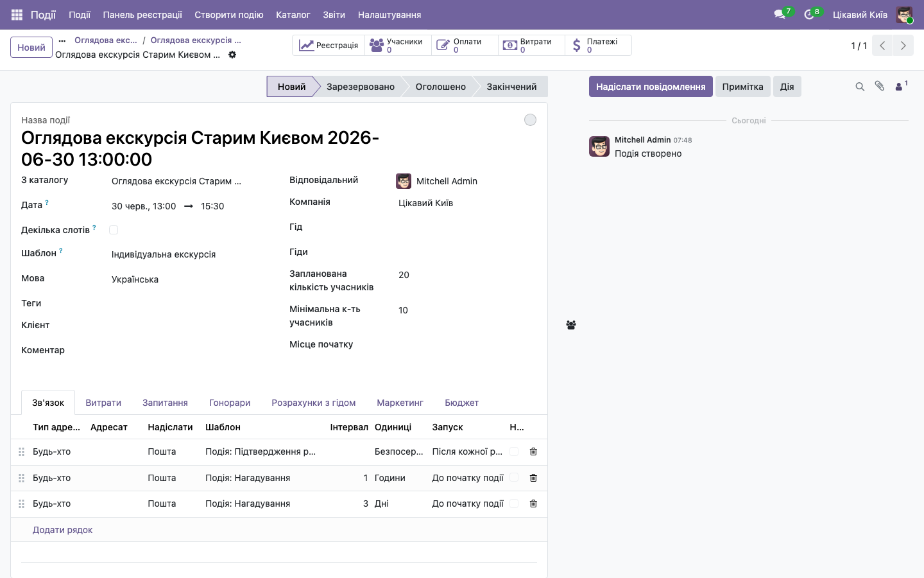The width and height of the screenshot is (924, 578).
Task: Search chatter messages magnifier icon
Action: point(860,87)
